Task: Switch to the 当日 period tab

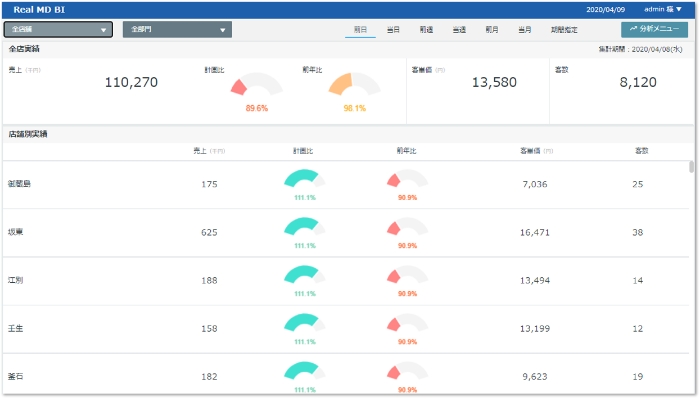Action: tap(393, 29)
